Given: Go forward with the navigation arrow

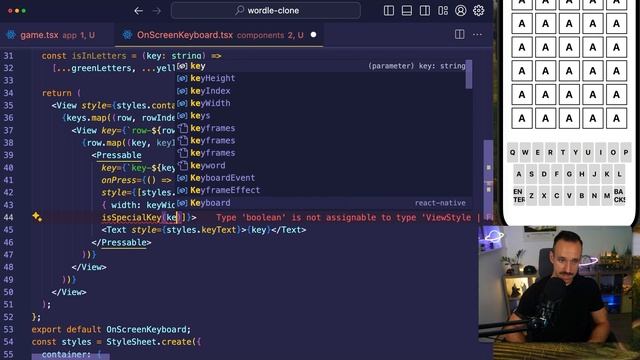Looking at the screenshot, I should coord(157,11).
